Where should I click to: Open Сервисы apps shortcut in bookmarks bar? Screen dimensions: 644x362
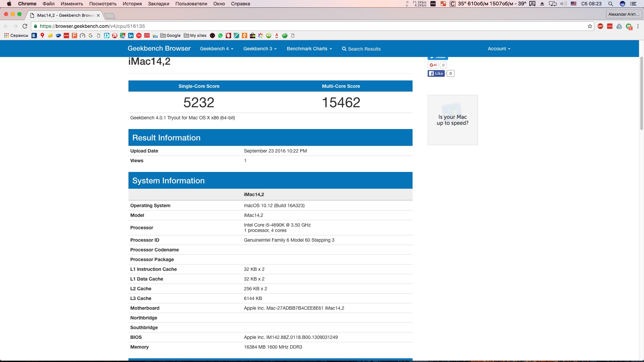(x=16, y=36)
